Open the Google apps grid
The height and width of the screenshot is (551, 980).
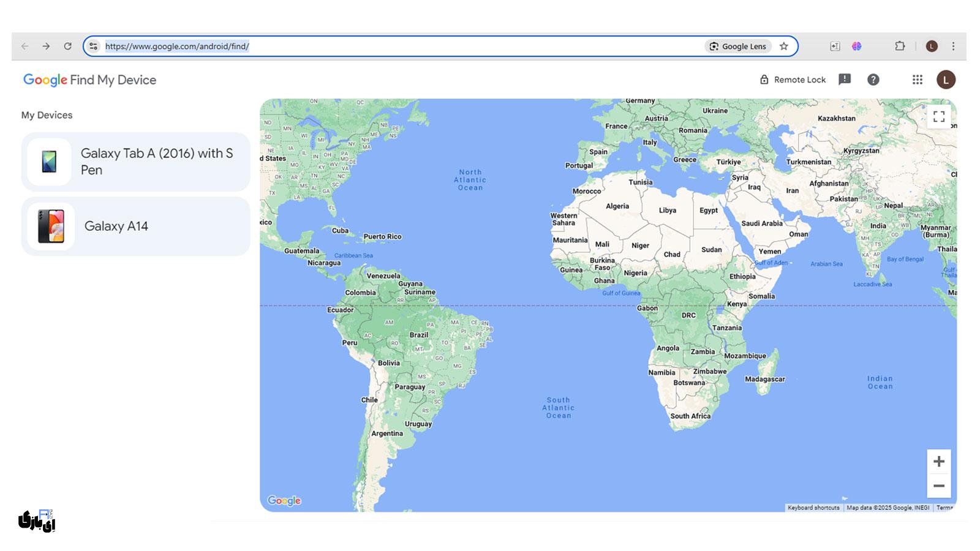coord(917,80)
